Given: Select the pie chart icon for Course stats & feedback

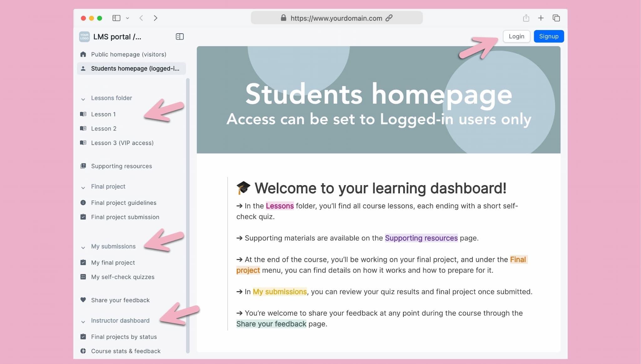Looking at the screenshot, I should pos(83,351).
